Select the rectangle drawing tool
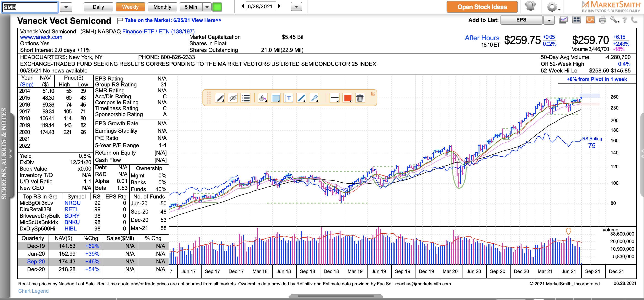Image resolution: width=644 pixels, height=300 pixels. click(x=276, y=98)
